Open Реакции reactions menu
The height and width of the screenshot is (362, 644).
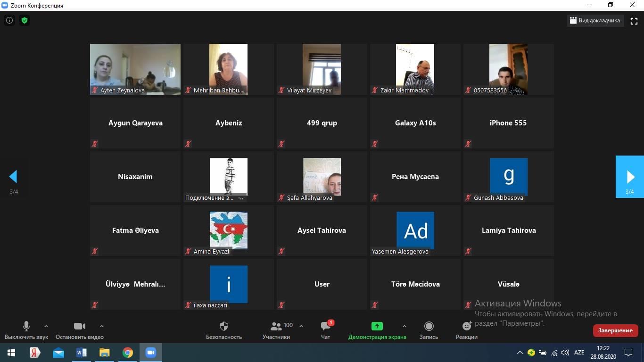[x=467, y=330]
